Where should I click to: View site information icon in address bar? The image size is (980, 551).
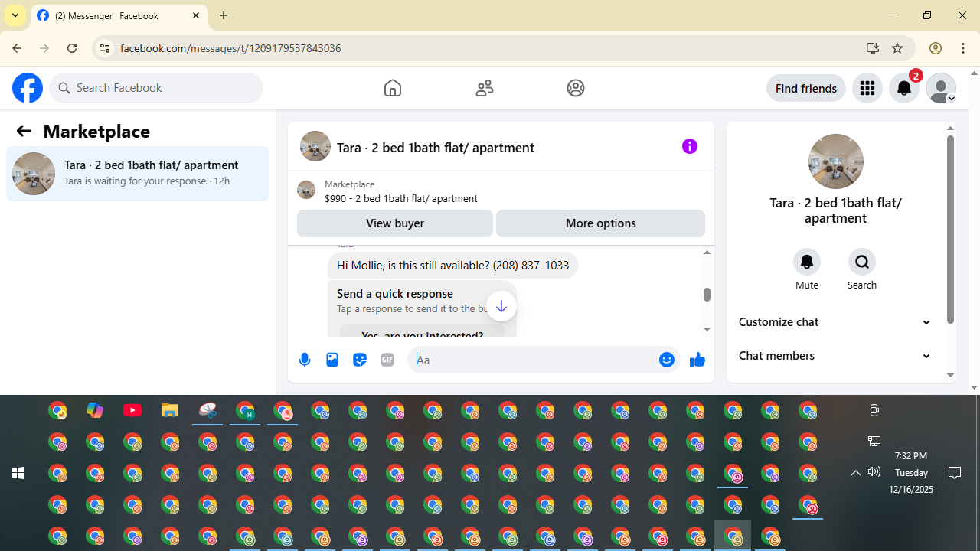tap(104, 48)
